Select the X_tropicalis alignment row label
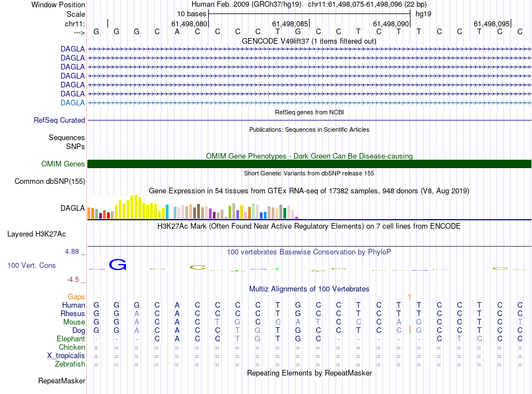 click(66, 356)
